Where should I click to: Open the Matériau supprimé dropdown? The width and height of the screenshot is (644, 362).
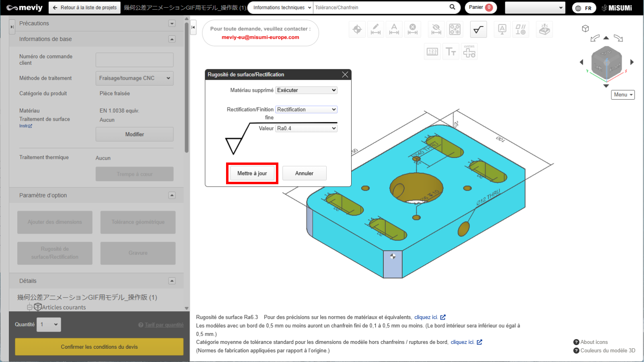pos(306,90)
